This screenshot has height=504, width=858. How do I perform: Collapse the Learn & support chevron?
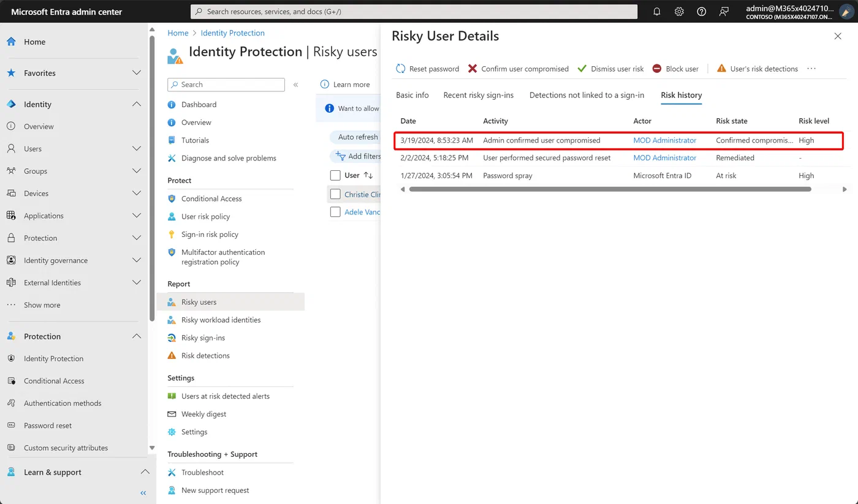[145, 472]
